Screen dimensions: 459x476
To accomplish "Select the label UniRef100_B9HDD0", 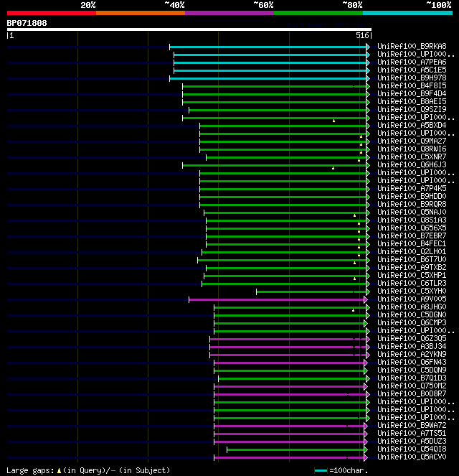I will pos(412,196).
